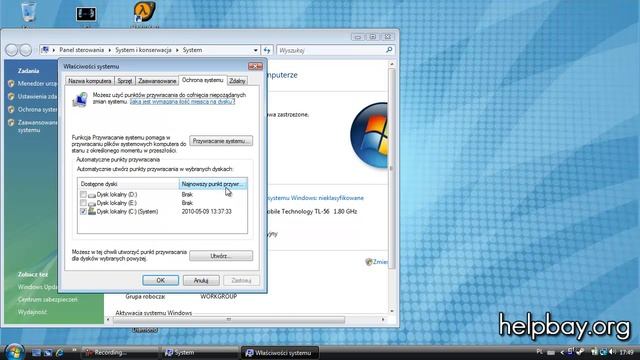Open address bar history dropdown arrow
Image resolution: width=640 pixels, height=360 pixels.
coord(256,50)
